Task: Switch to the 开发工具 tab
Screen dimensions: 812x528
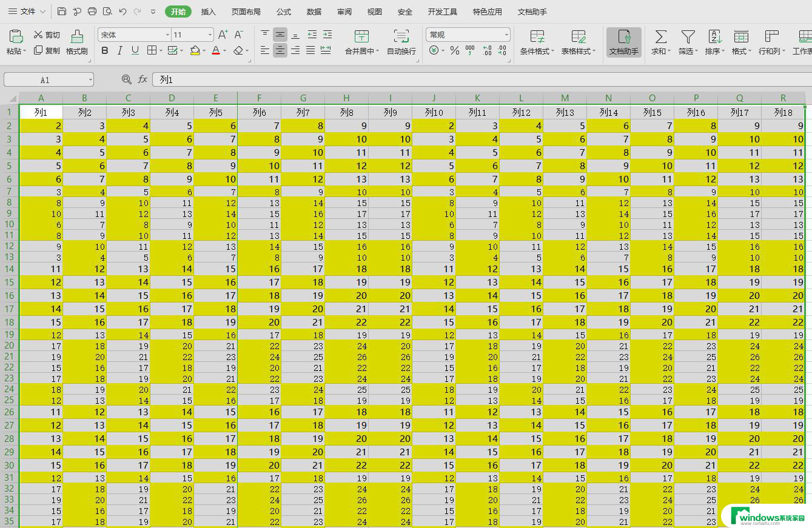Action: point(443,12)
